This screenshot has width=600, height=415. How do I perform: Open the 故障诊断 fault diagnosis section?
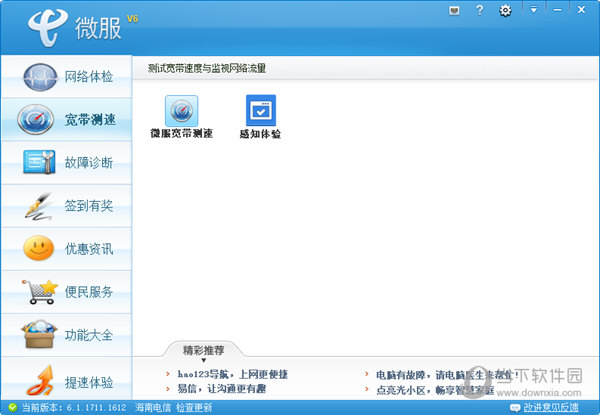coord(67,163)
